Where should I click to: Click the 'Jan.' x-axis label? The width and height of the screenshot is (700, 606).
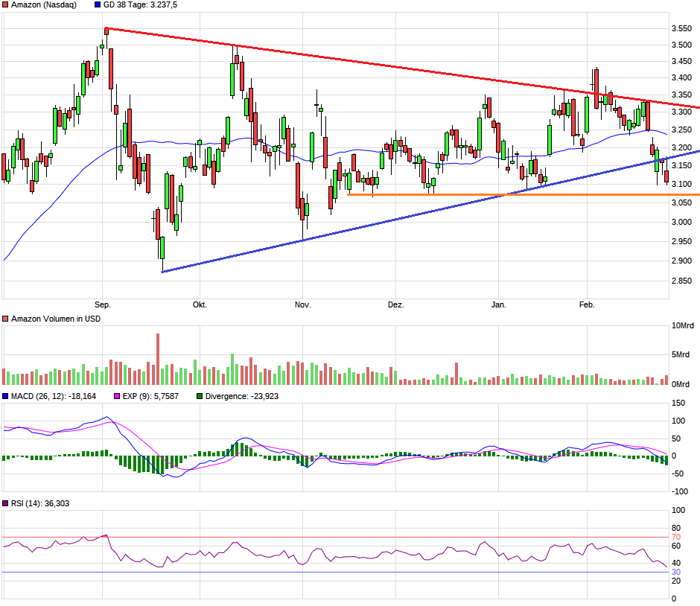pyautogui.click(x=499, y=304)
